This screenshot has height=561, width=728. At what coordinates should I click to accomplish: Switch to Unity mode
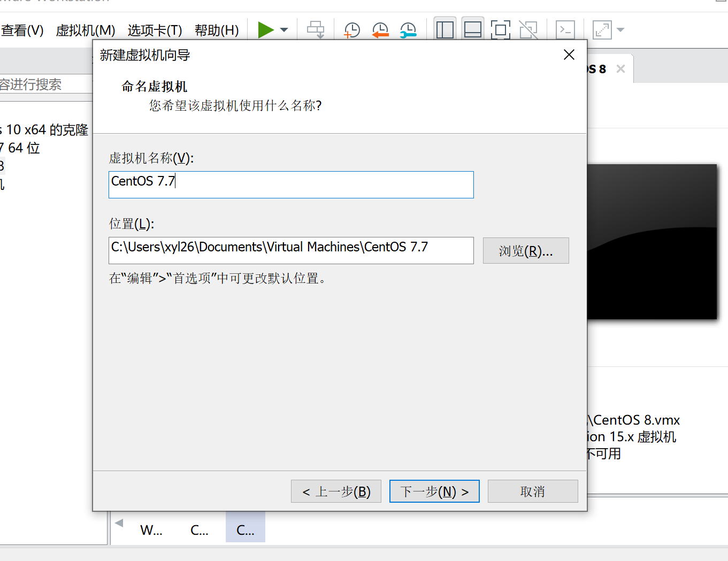tap(528, 30)
